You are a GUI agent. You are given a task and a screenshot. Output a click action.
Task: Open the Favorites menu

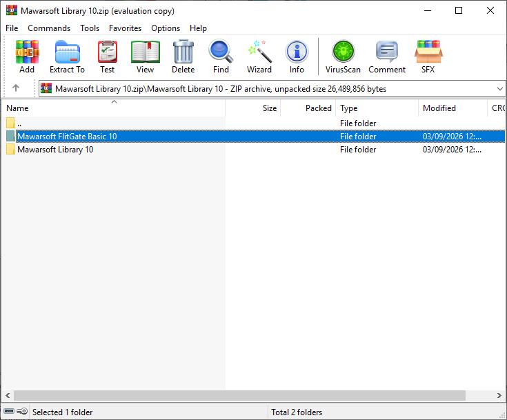(x=125, y=28)
